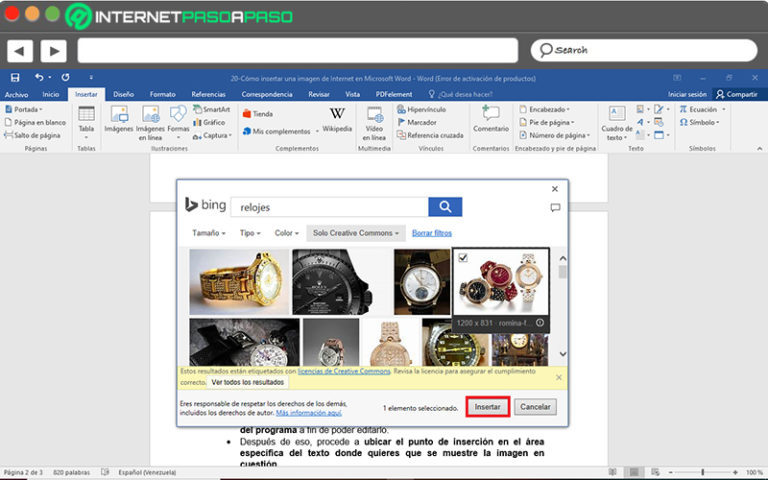Click the down arrow of the results scrollbar
Viewport: 768px width, 480px height.
[563, 354]
